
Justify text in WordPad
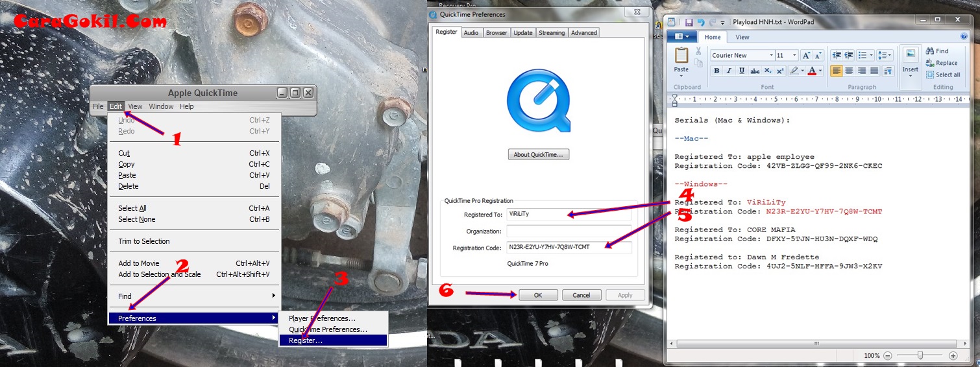pyautogui.click(x=874, y=71)
